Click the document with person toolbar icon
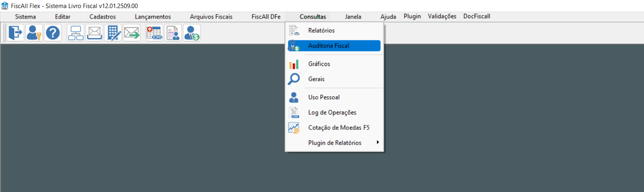Screen dimensions: 644x192 pos(173,33)
